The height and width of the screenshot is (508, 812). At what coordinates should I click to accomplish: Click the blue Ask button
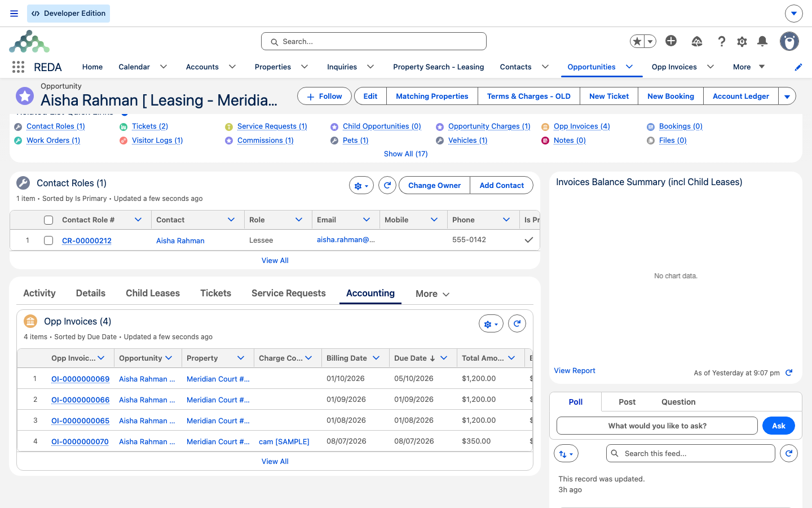pos(779,426)
